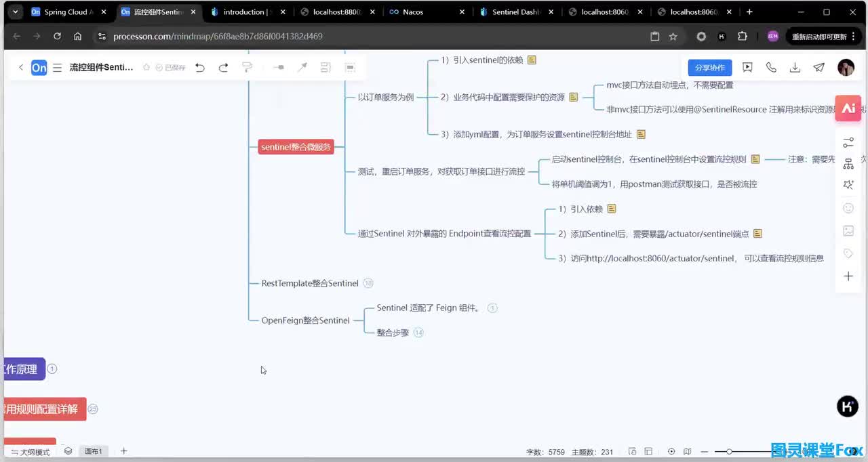The height and width of the screenshot is (462, 868).
Task: Open the emoji icon panel in sidebar
Action: point(848,209)
